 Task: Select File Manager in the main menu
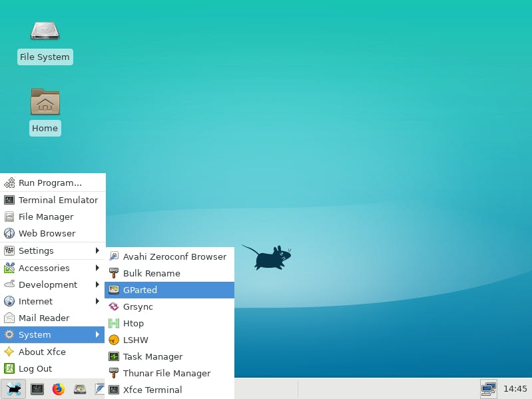[53, 216]
